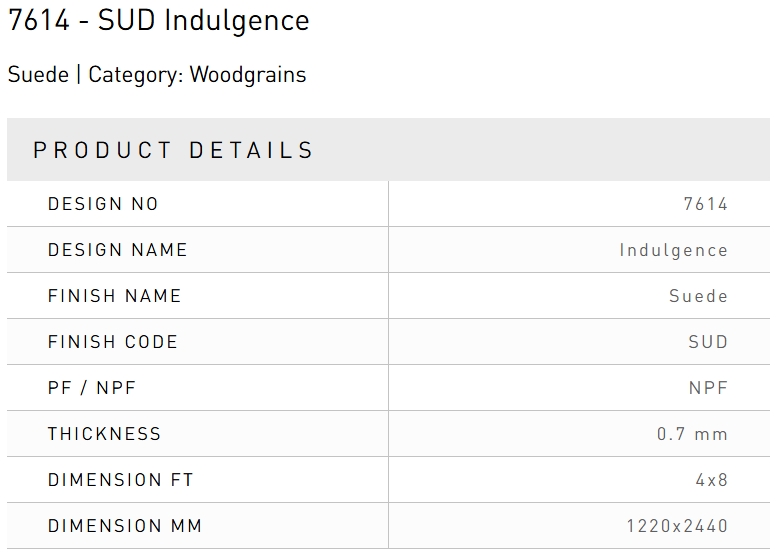Select the 'THICKNESS' row label
The height and width of the screenshot is (555, 777).
pos(104,434)
